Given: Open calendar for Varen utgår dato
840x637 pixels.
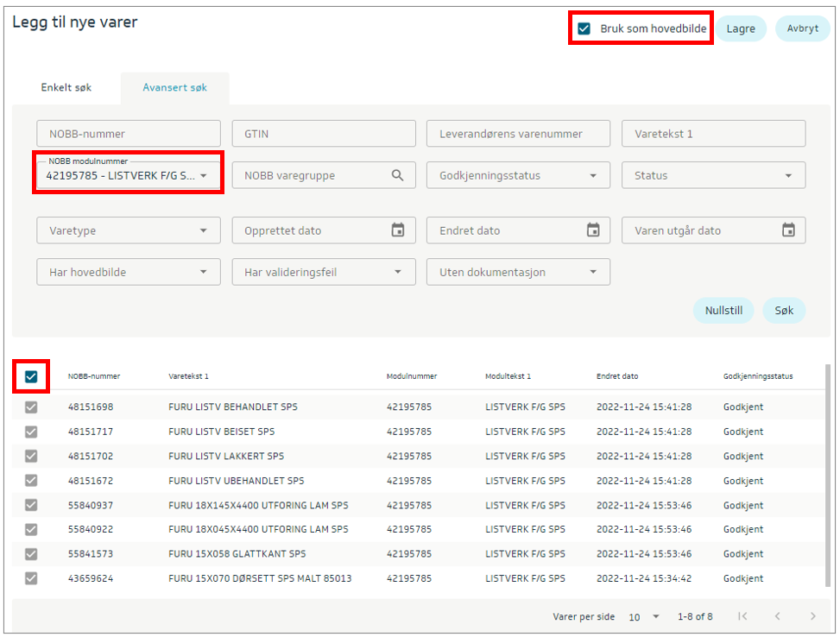Looking at the screenshot, I should click(788, 230).
